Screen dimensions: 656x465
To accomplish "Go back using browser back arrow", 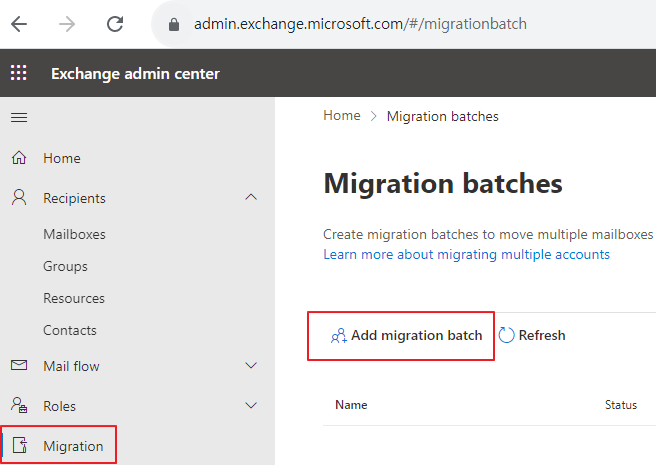I will click(x=19, y=24).
